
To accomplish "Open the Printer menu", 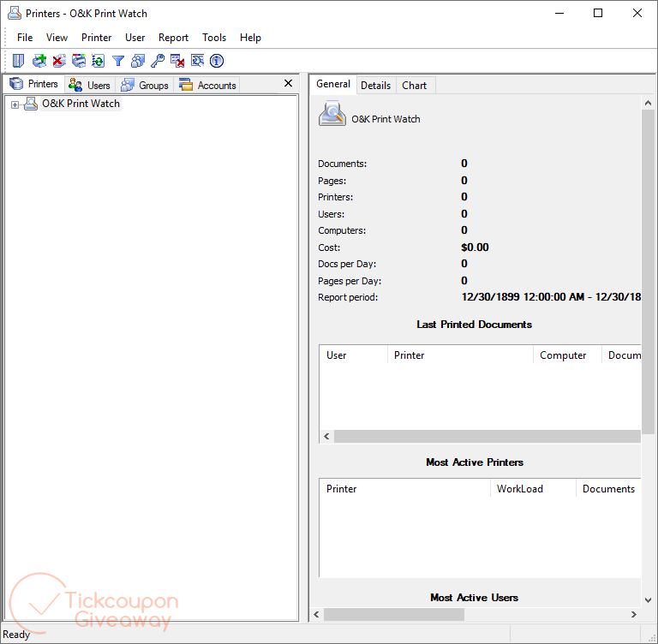I will (97, 38).
